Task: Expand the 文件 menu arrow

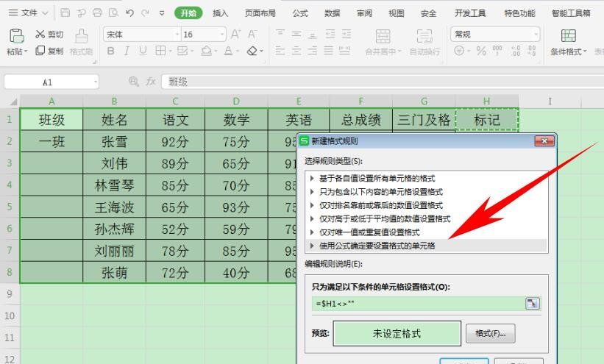Action: pos(45,13)
